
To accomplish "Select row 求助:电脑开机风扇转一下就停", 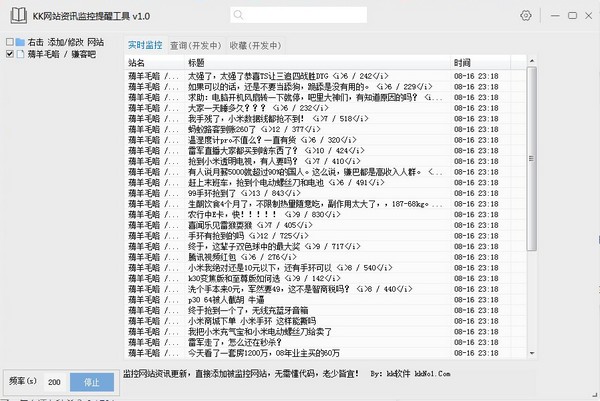I will (325, 98).
